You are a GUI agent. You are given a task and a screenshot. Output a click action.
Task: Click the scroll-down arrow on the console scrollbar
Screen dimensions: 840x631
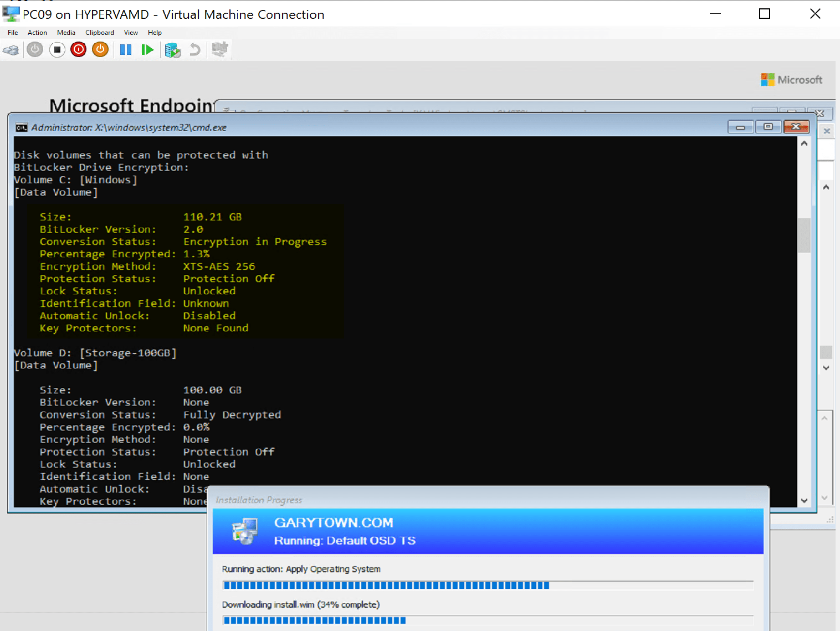pos(805,500)
